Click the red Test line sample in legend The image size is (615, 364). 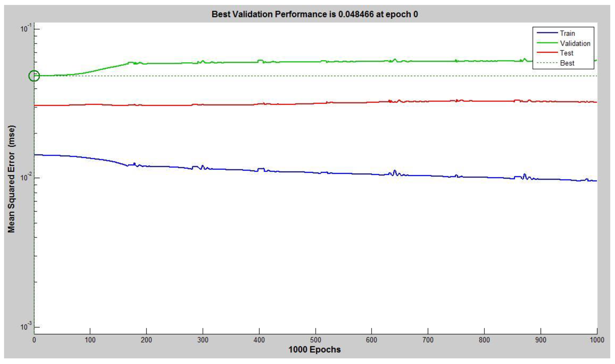pos(547,52)
